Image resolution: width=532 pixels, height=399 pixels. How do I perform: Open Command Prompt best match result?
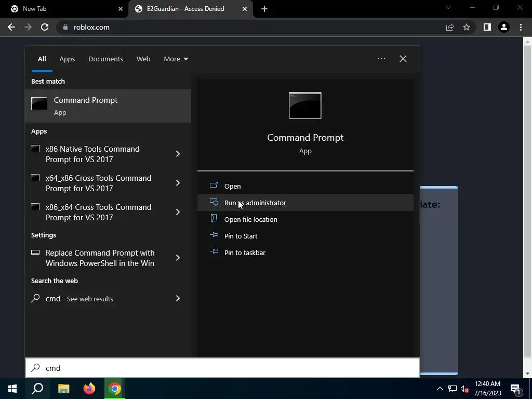point(108,106)
